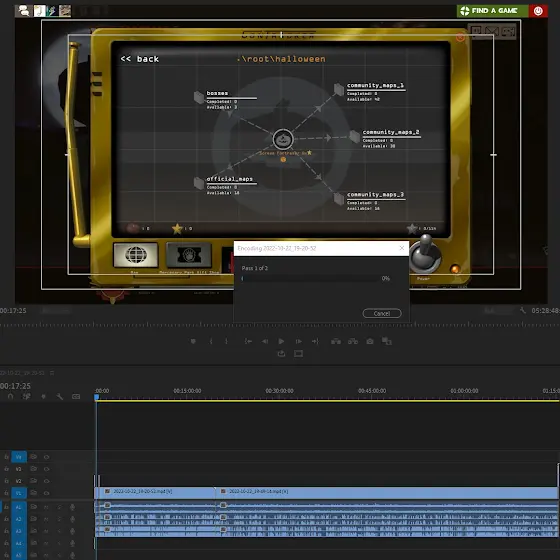Go to Out point button
The height and width of the screenshot is (560, 560).
coord(315,341)
